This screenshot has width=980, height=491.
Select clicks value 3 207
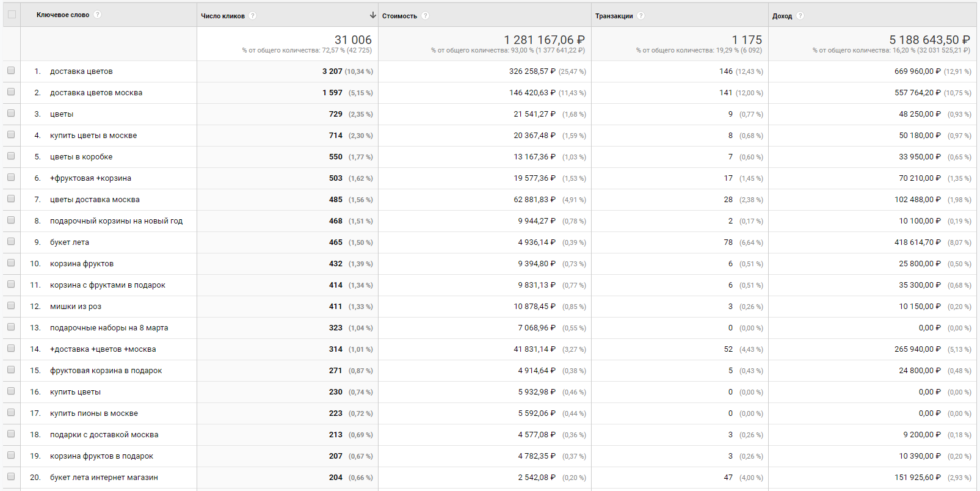click(332, 71)
